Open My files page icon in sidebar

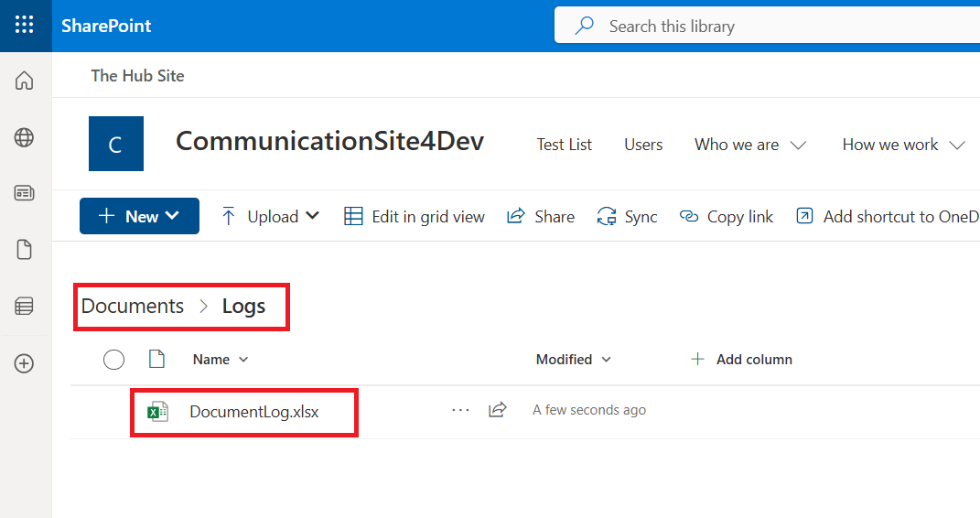coord(25,249)
